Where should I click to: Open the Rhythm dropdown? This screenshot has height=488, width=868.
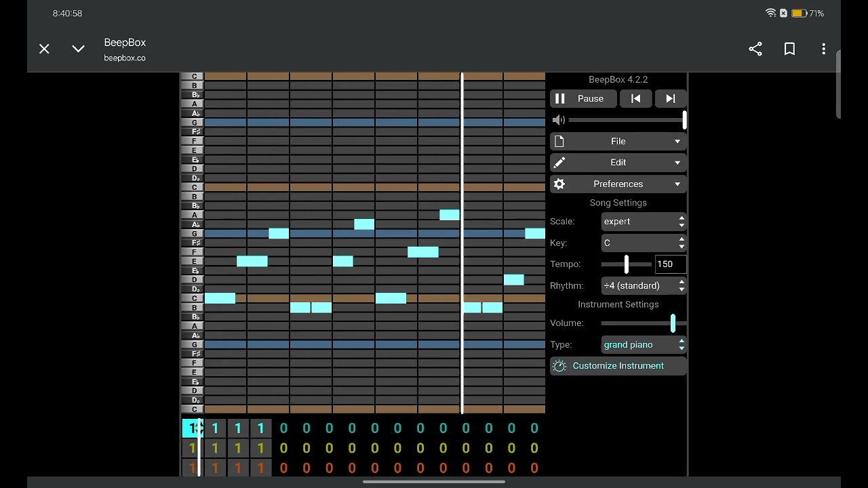point(644,286)
